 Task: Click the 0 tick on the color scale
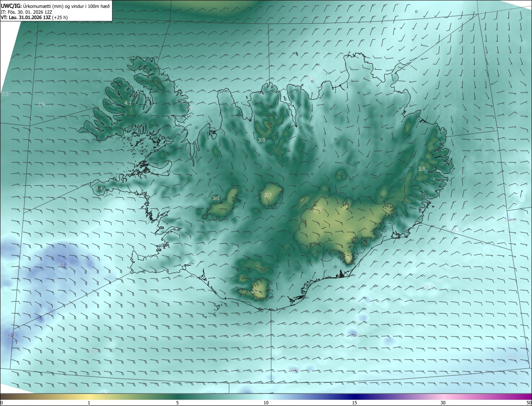(x=2, y=403)
